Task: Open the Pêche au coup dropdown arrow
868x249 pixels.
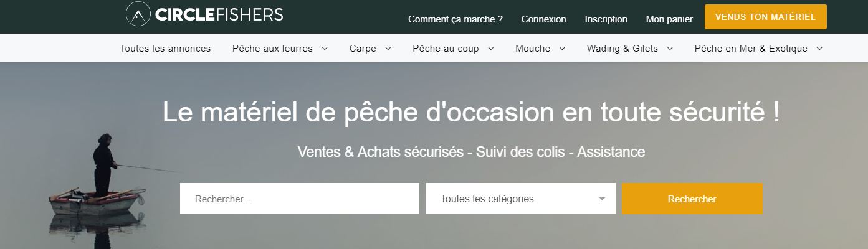Action: (x=491, y=49)
